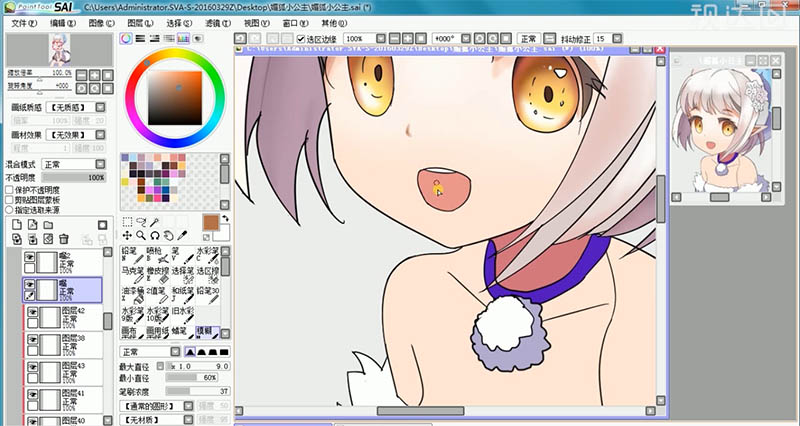800x426 pixels.
Task: Click navigator zoom out minus button
Action: tap(82, 76)
